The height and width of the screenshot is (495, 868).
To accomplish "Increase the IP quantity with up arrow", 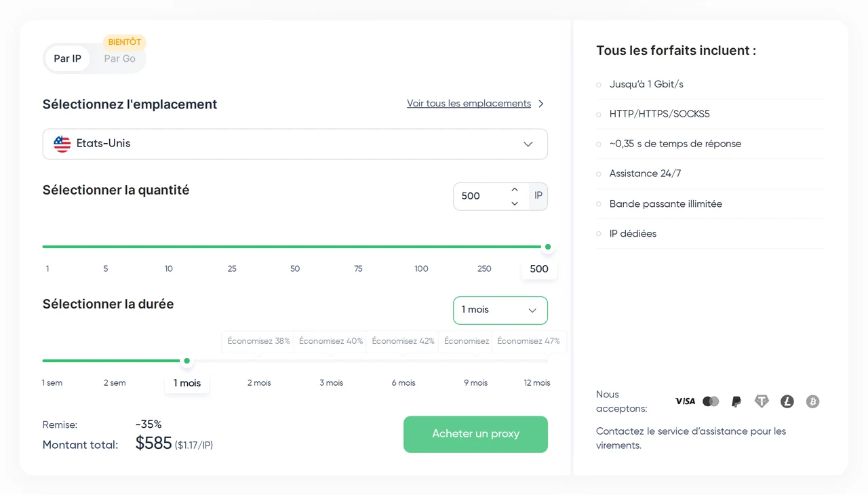I will [x=515, y=189].
